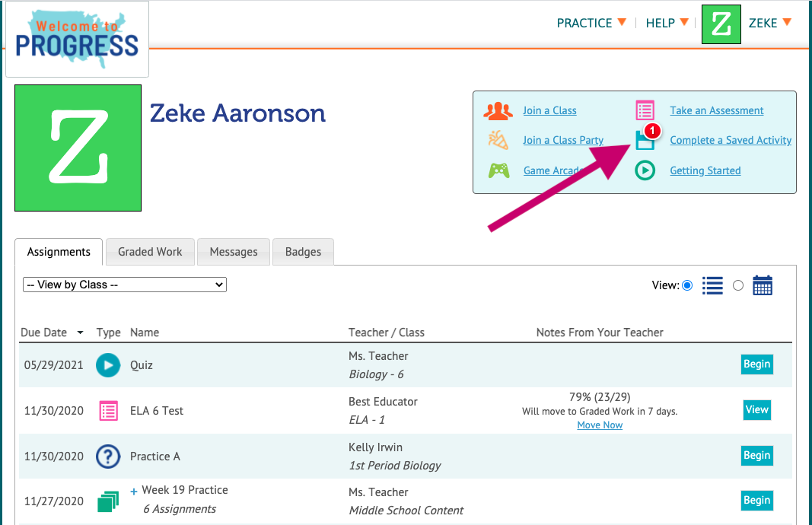
Task: Click the Join a Class people icon
Action: [x=498, y=111]
